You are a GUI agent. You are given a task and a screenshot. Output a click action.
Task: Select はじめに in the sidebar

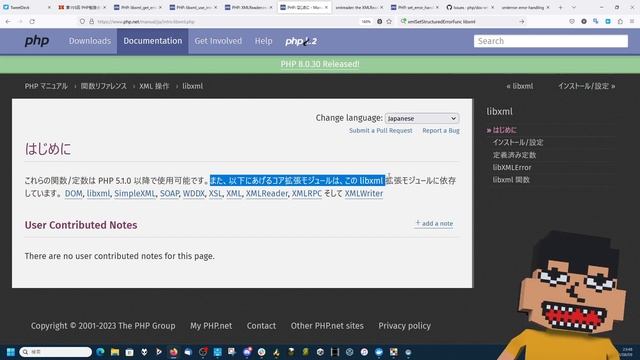(504, 130)
